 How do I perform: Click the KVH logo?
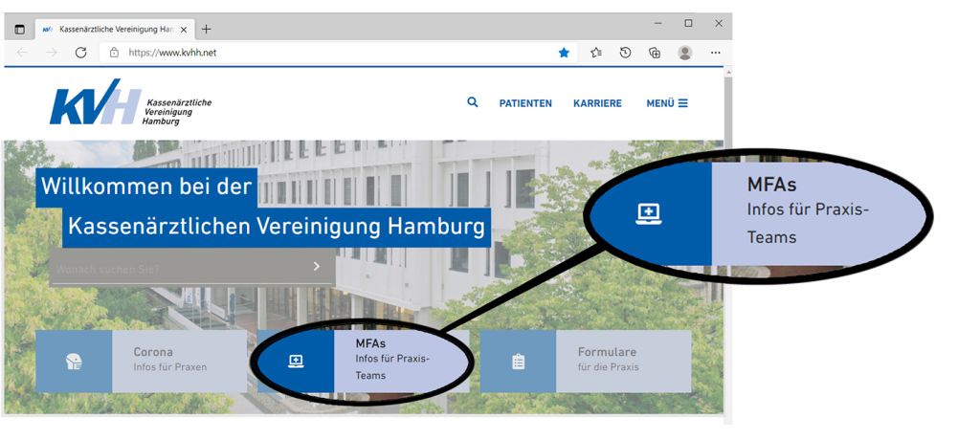pos(131,102)
